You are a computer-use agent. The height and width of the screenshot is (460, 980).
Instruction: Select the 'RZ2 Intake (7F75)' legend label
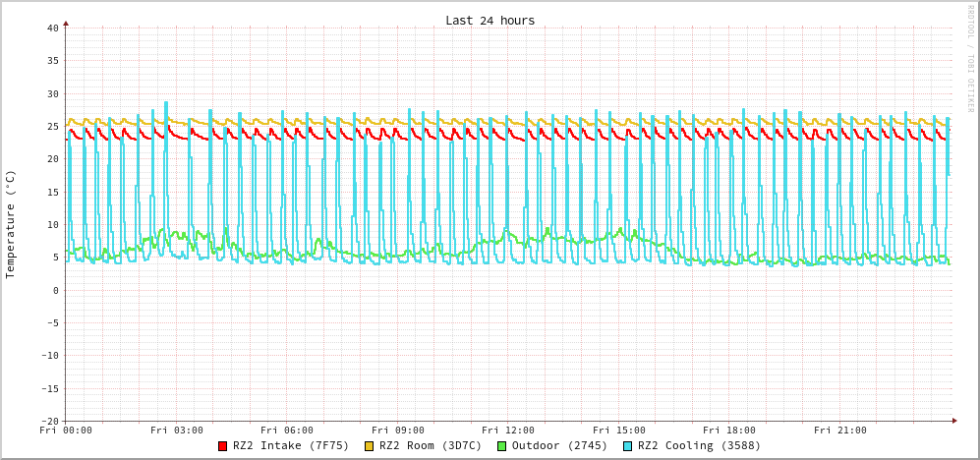point(291,446)
